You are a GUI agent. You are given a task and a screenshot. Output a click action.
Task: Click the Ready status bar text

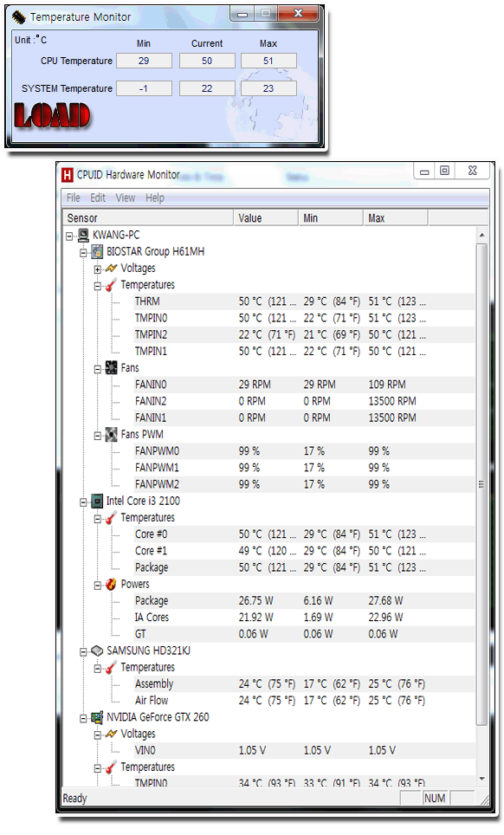point(74,799)
